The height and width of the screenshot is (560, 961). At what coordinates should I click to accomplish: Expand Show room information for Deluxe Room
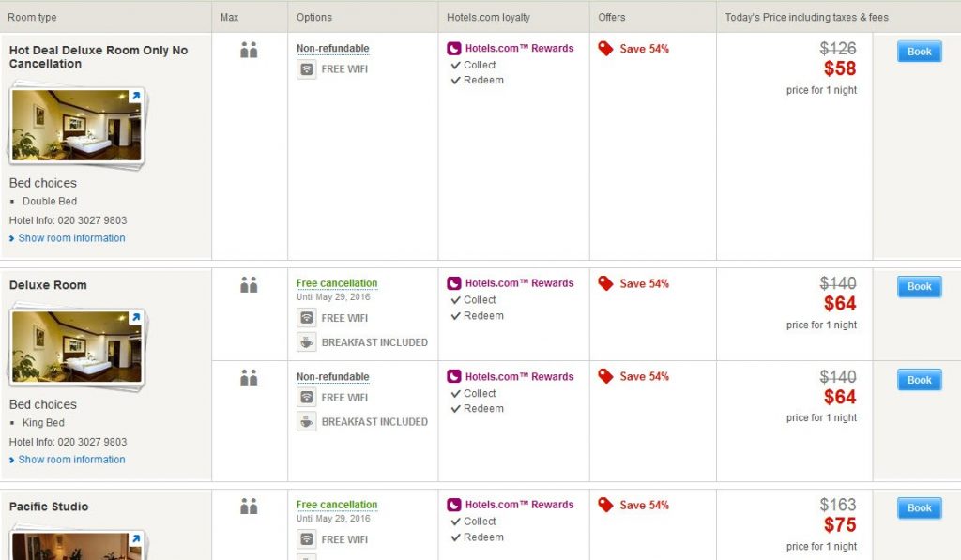point(71,460)
